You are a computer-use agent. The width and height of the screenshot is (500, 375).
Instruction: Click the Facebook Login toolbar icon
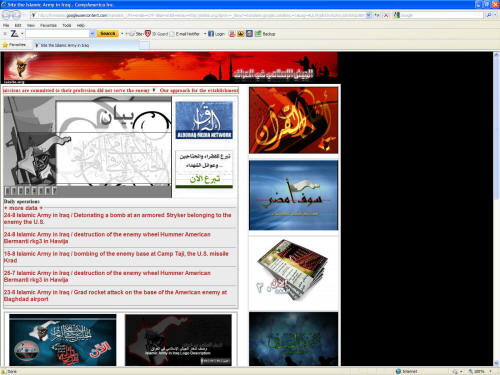tap(211, 34)
